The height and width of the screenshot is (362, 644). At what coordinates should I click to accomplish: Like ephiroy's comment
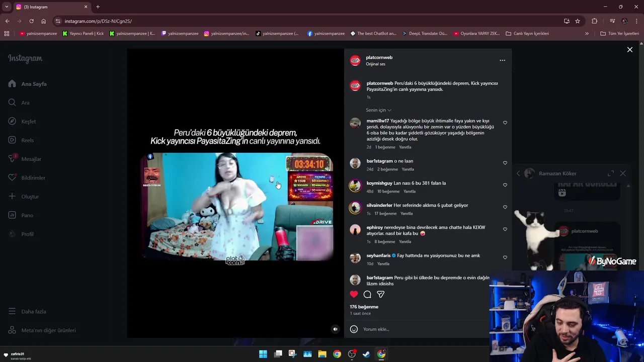pyautogui.click(x=505, y=229)
